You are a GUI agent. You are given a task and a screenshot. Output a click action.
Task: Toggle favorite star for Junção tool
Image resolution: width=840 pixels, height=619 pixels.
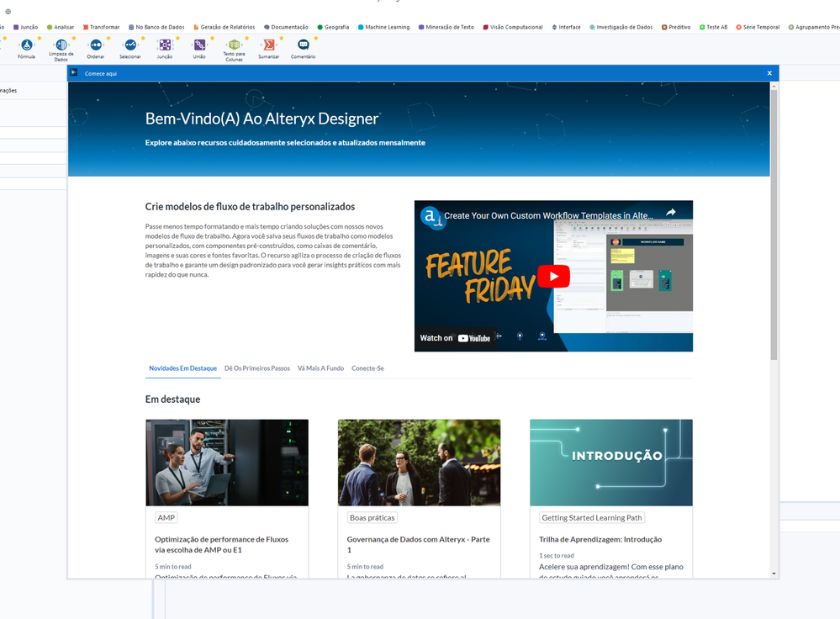tap(177, 38)
